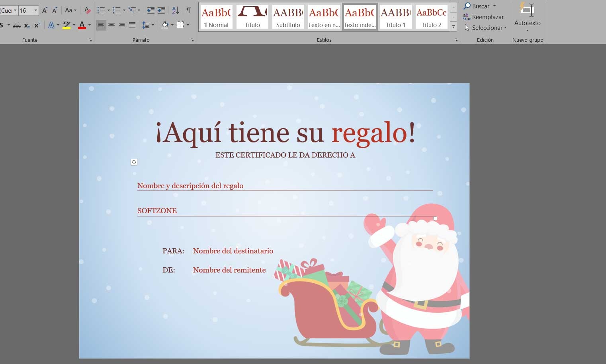Click on SOFTZONE text line
The height and width of the screenshot is (364, 606).
coord(157,211)
